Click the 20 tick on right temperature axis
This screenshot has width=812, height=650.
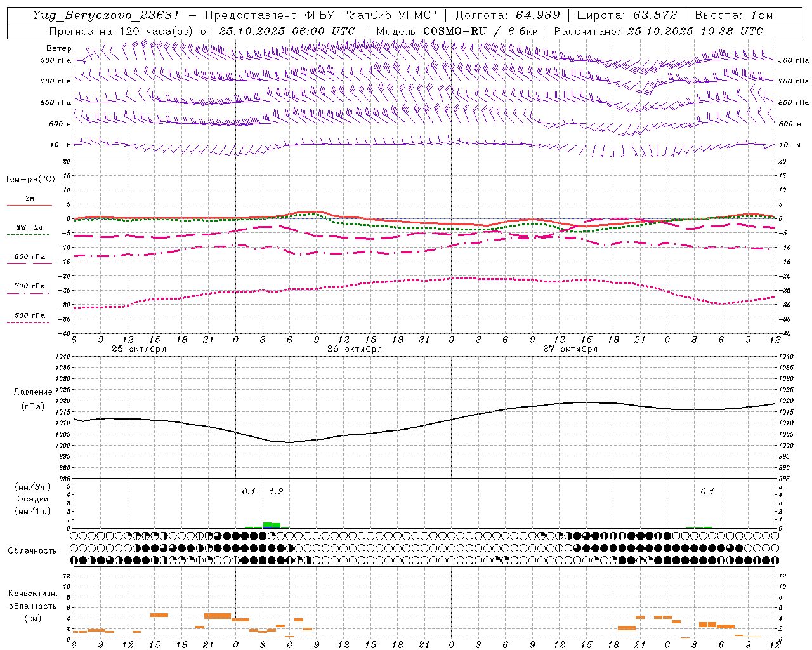[x=783, y=161]
